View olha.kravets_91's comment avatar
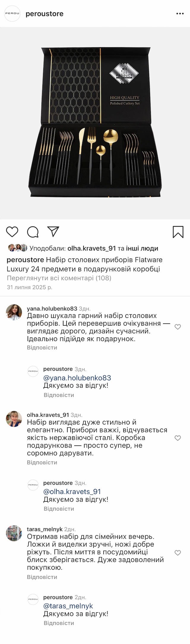The width and height of the screenshot is (190, 644). pyautogui.click(x=14, y=419)
